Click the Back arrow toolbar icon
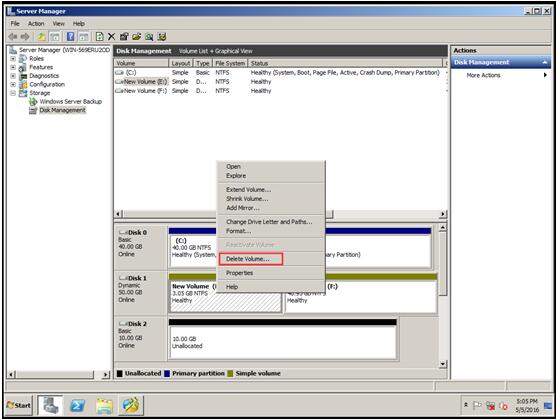556x420 pixels. click(x=13, y=37)
